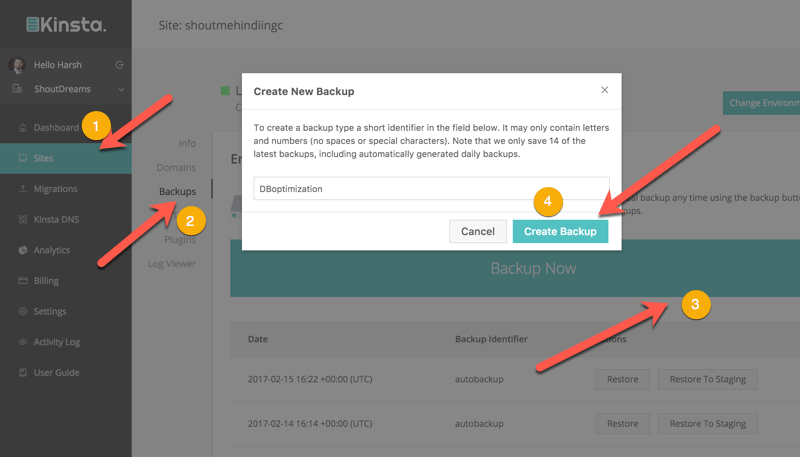Screen dimensions: 800x457
Task: Open Dashboard in the sidebar
Action: [x=56, y=128]
